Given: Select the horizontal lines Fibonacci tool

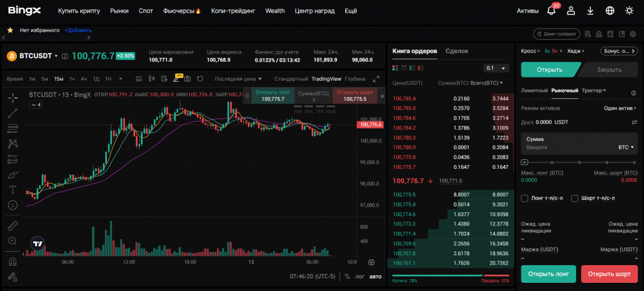Looking at the screenshot, I should (13, 128).
